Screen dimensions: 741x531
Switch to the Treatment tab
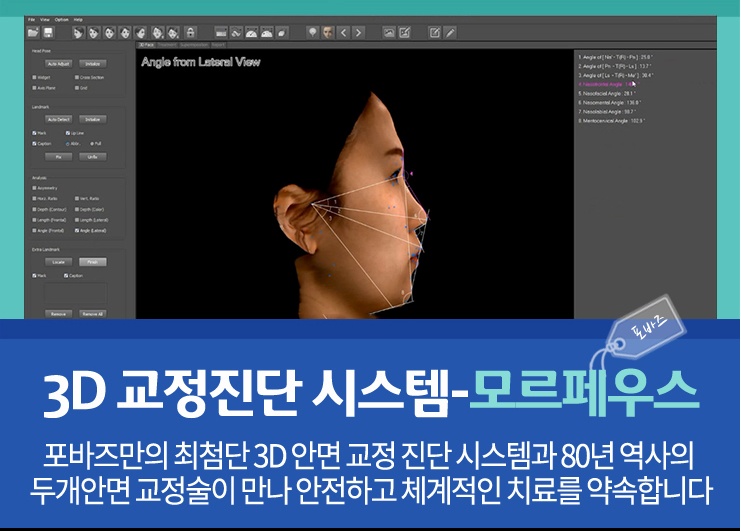pos(167,45)
